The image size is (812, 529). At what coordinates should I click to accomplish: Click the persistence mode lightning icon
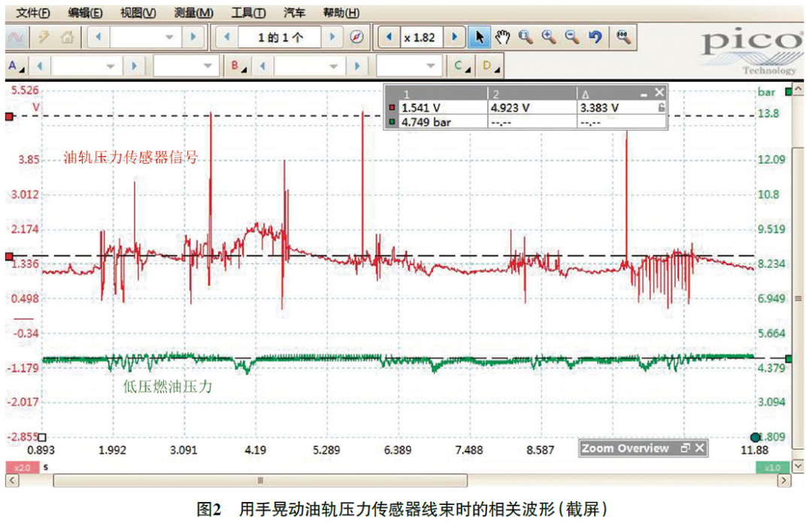(x=44, y=38)
